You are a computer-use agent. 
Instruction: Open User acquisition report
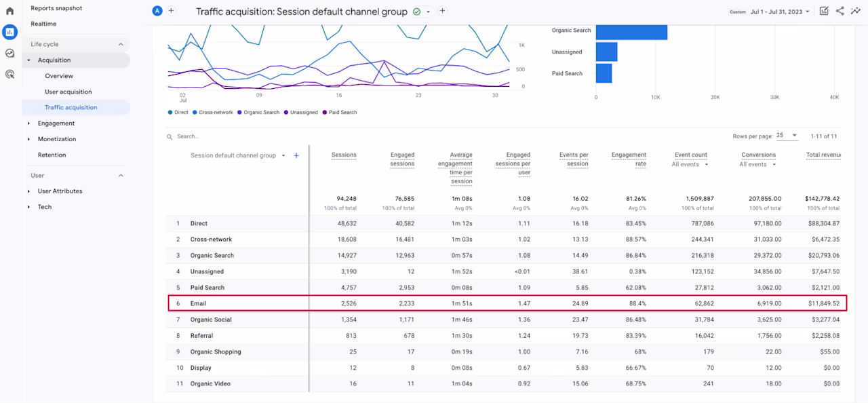(68, 92)
